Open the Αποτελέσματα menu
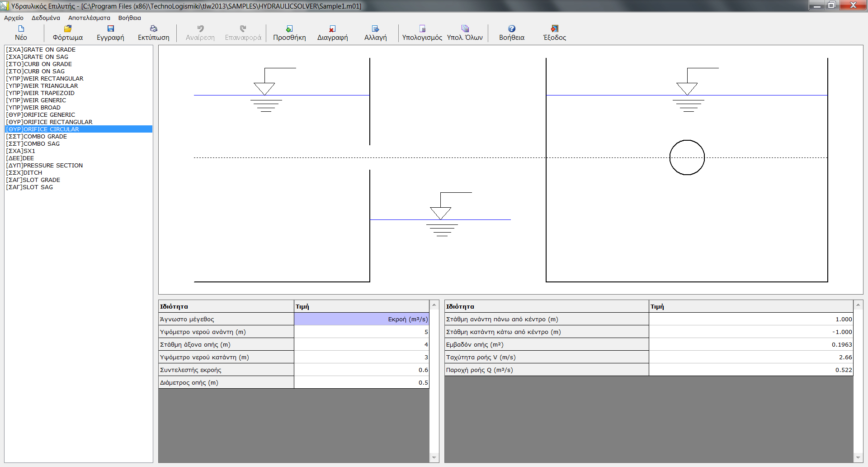The image size is (868, 467). point(89,18)
